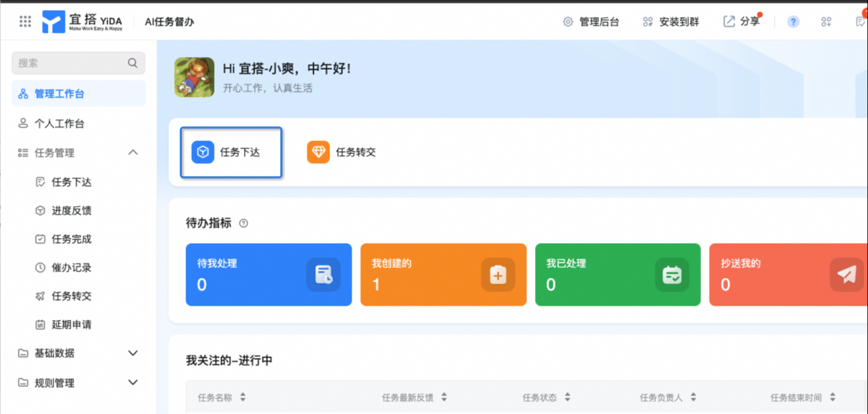Open 延期申请 sidebar item

pyautogui.click(x=71, y=325)
